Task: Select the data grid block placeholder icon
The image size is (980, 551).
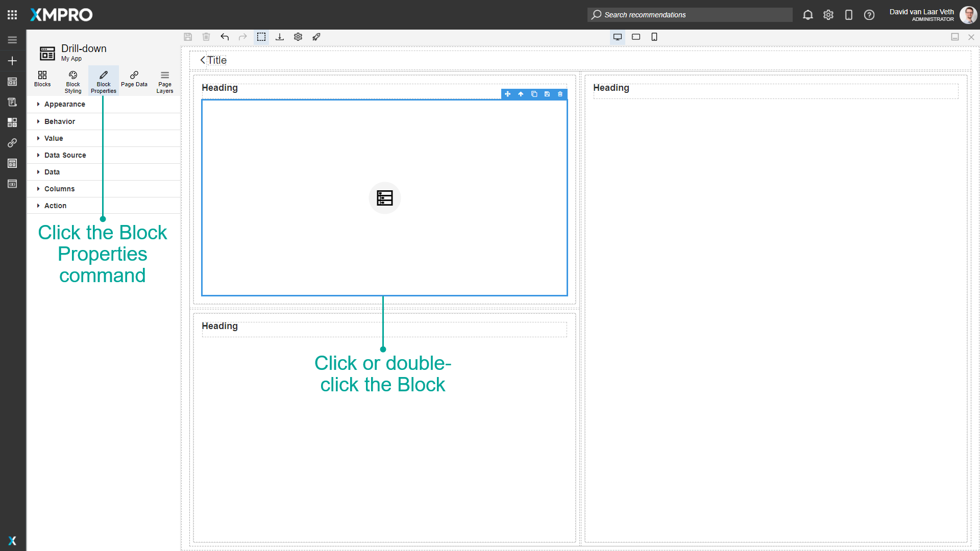Action: click(385, 198)
